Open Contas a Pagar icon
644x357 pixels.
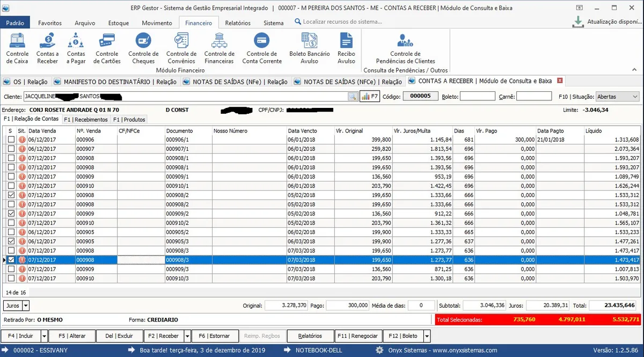click(x=76, y=48)
